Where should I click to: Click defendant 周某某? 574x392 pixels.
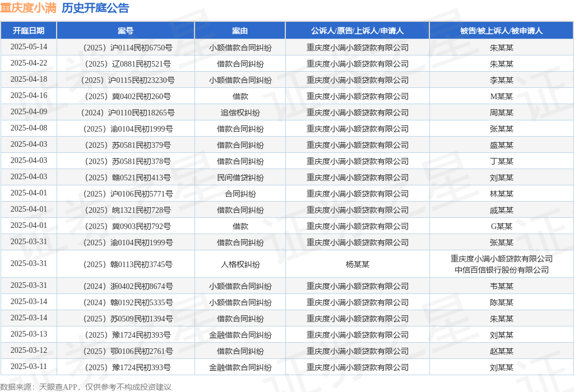tap(502, 113)
